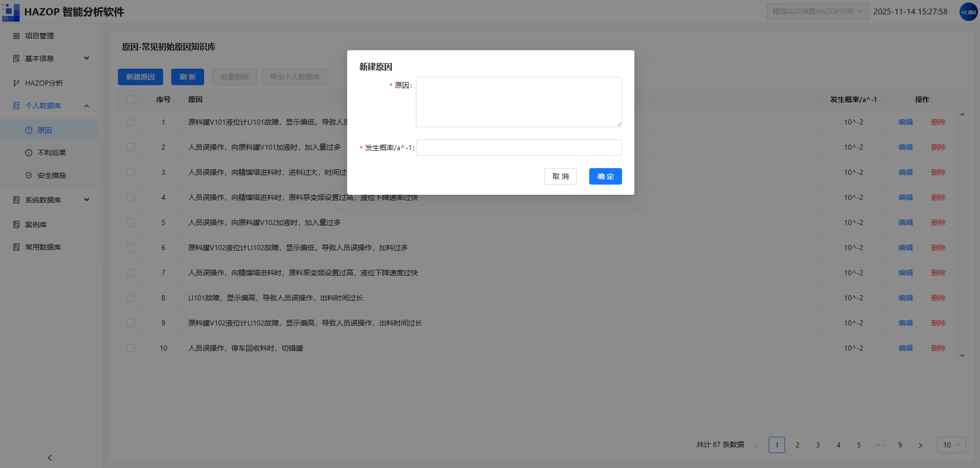Click the HAZOP分析 branch icon in sidebar
This screenshot has height=468, width=980.
16,83
